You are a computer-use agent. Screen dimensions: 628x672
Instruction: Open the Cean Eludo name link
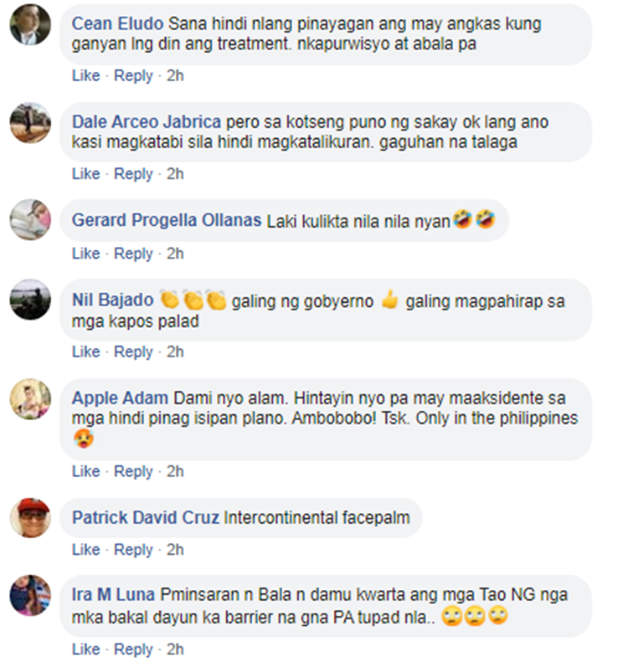(117, 24)
